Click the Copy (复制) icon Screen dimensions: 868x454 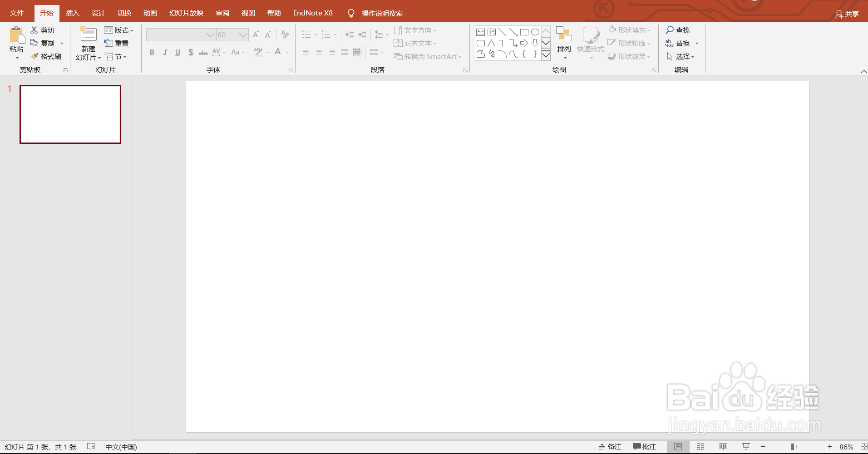coord(34,43)
